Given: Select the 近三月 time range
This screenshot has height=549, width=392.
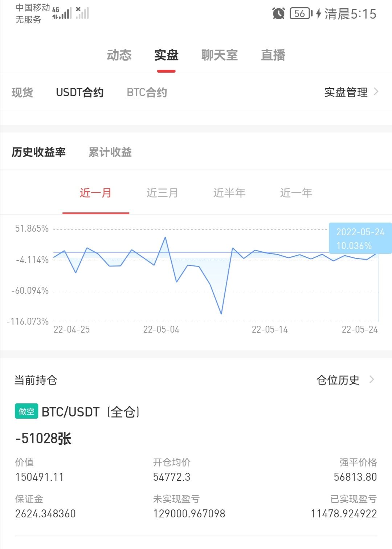Looking at the screenshot, I should tap(162, 192).
